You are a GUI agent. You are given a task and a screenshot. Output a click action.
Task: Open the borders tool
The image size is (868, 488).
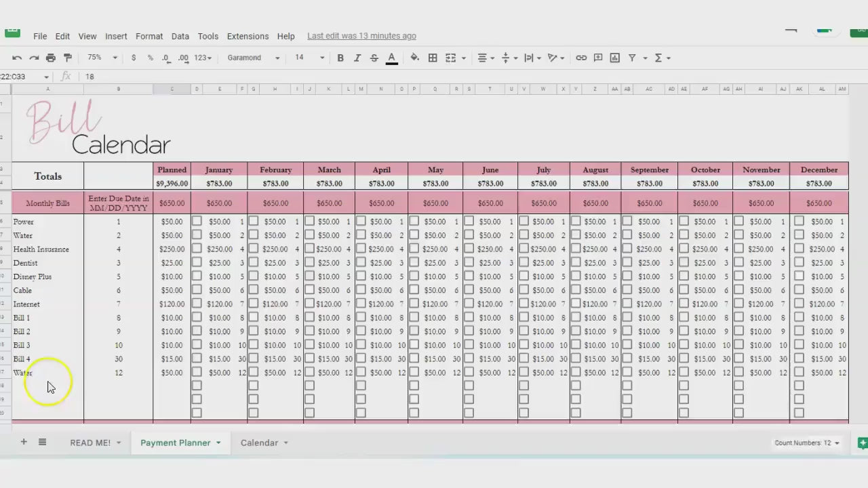pos(433,58)
